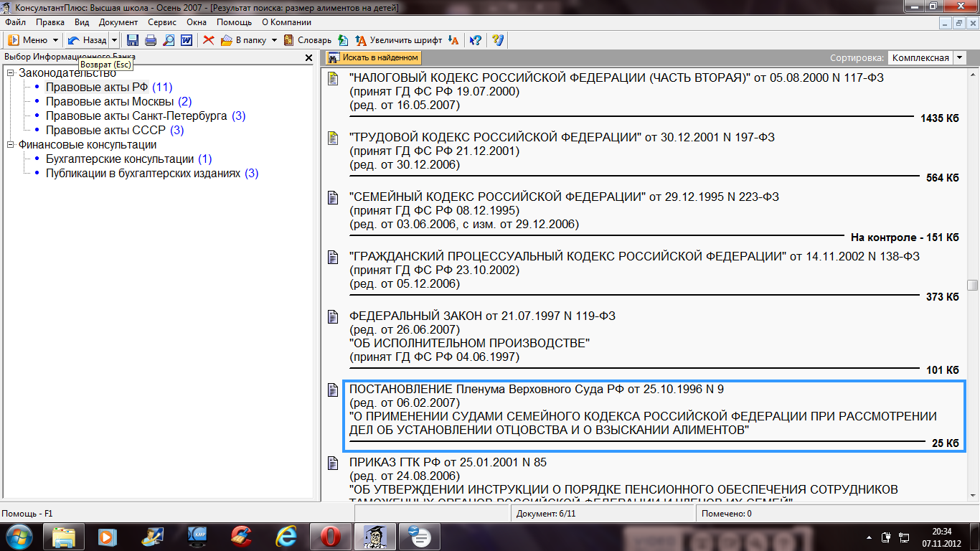Screen dimensions: 980x551
Task: Open the Помощь menu
Action: [x=234, y=22]
